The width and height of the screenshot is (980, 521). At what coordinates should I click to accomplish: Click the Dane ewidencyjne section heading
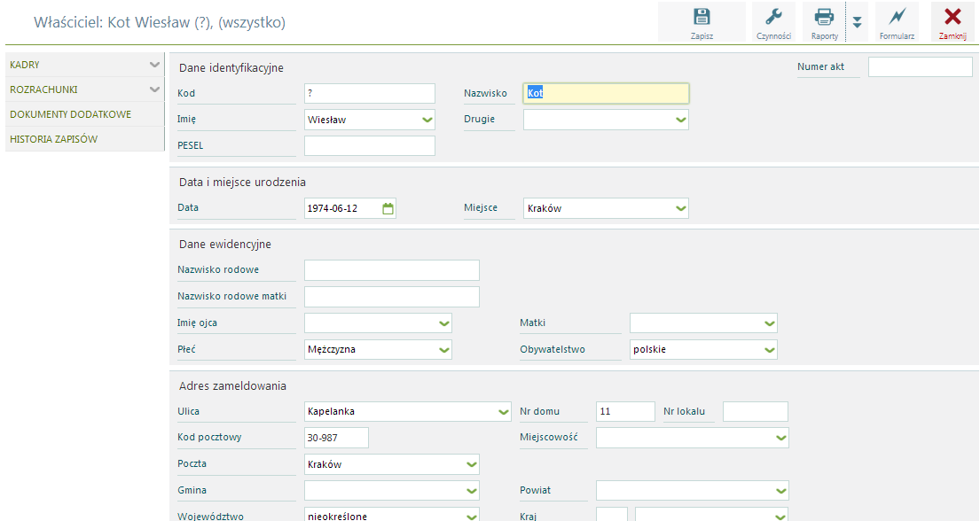pos(225,245)
